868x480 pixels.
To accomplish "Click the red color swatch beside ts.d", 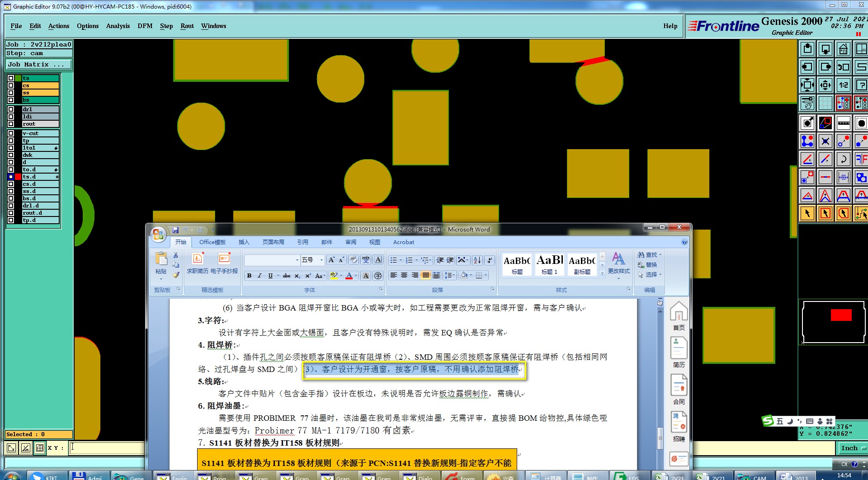I will [18, 177].
